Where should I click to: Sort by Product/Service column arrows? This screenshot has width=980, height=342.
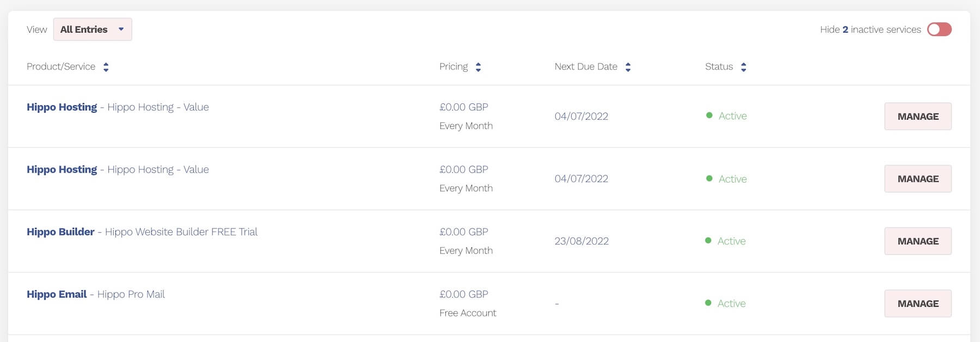coord(106,67)
